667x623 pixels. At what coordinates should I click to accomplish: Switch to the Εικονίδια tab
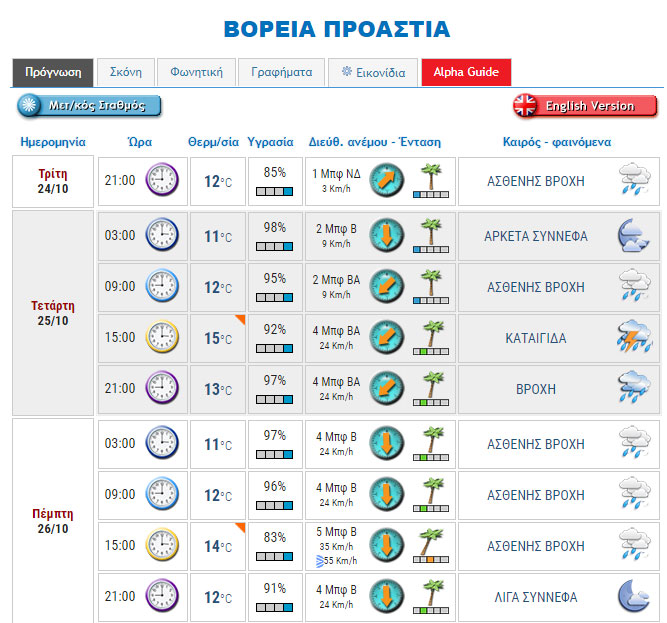point(373,72)
